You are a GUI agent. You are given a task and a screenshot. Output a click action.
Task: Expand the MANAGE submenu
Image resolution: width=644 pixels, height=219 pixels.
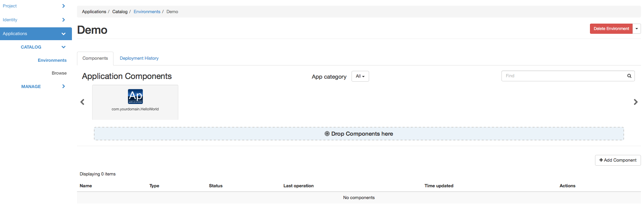[63, 86]
